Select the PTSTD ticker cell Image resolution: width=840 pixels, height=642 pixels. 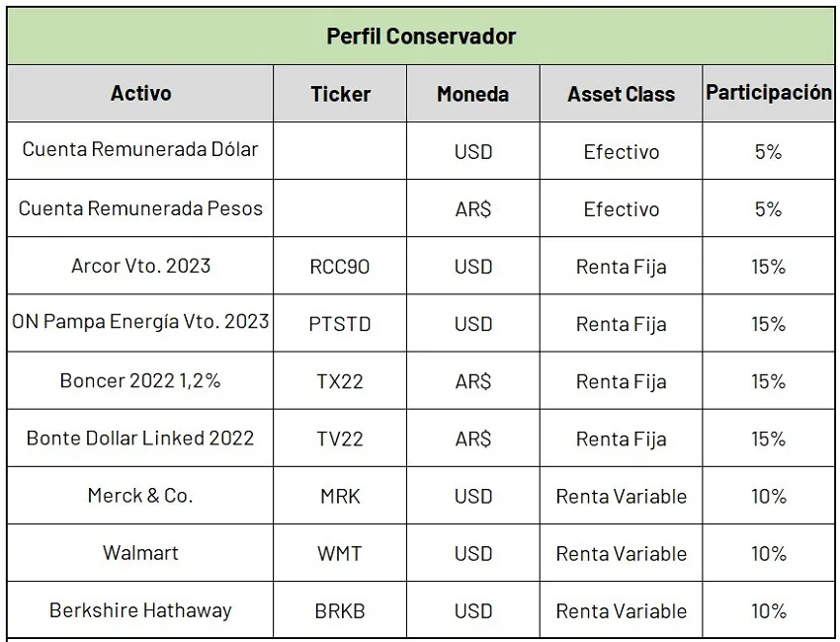point(340,324)
